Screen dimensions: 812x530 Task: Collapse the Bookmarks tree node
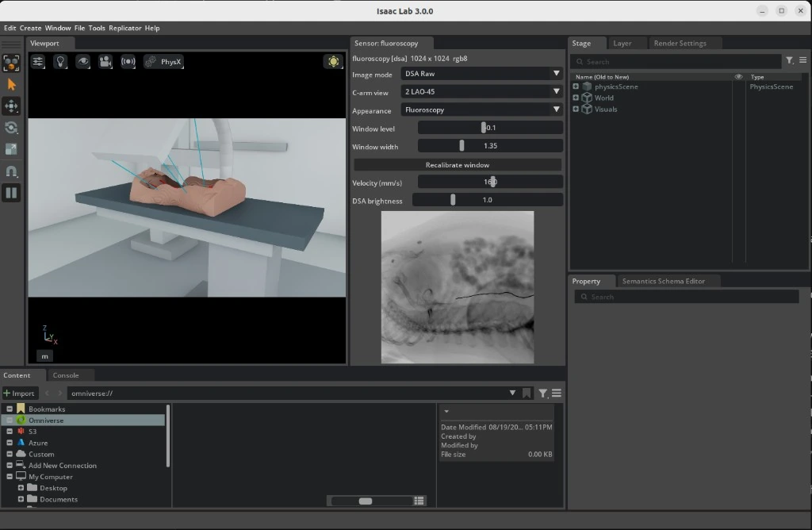10,409
